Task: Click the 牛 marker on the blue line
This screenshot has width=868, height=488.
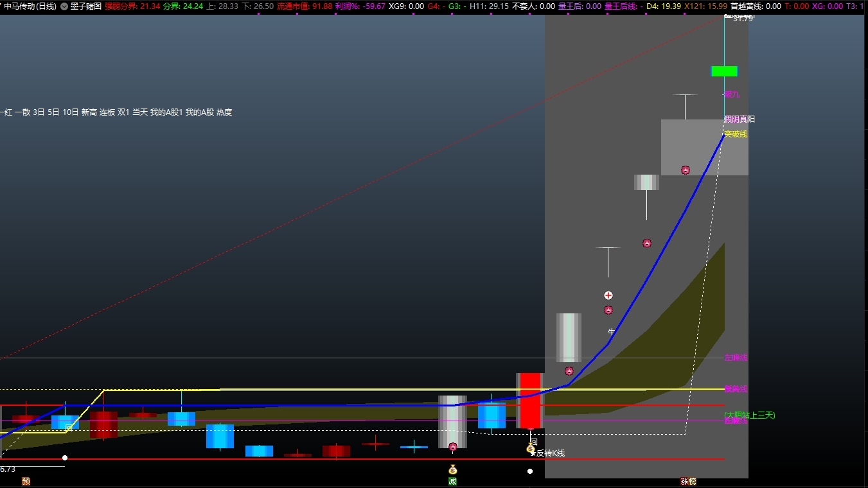Action: pos(612,332)
